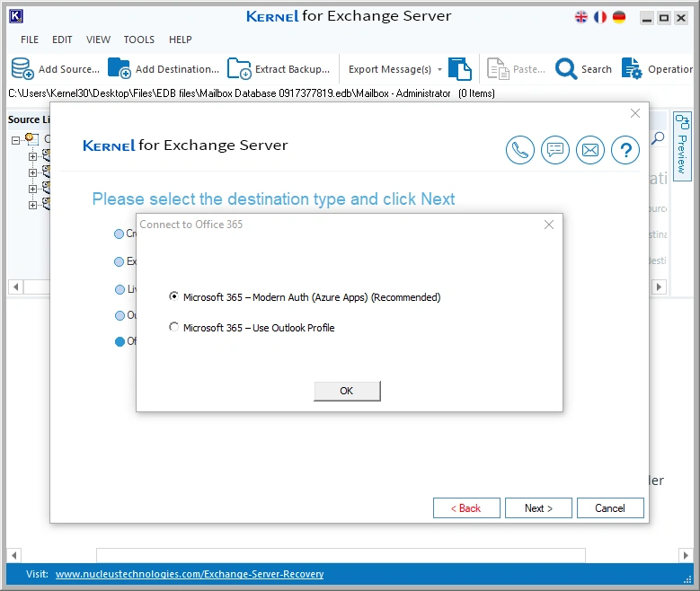The height and width of the screenshot is (591, 700).
Task: Click the Next button in wizard
Action: coord(538,508)
